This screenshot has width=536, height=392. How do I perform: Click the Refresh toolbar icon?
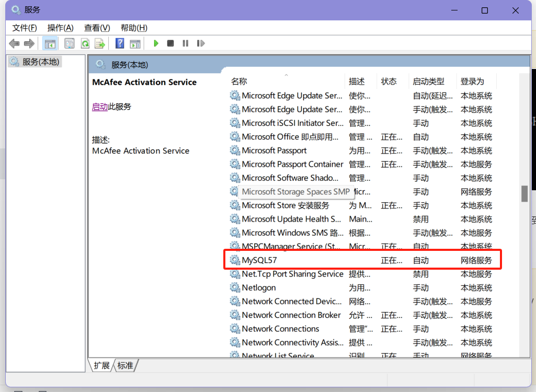pyautogui.click(x=84, y=43)
